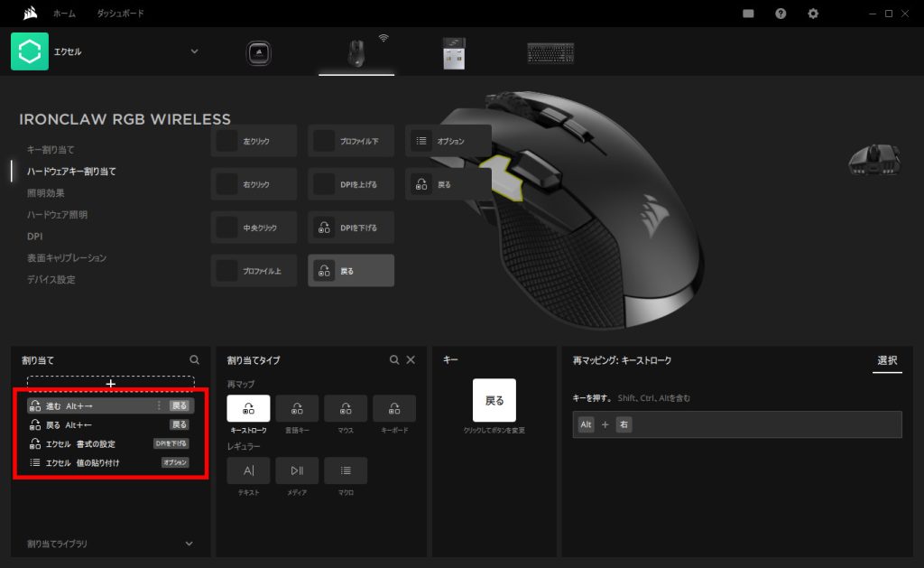Click the Alt + 右 keystroke field
The width and height of the screenshot is (924, 568).
737,424
